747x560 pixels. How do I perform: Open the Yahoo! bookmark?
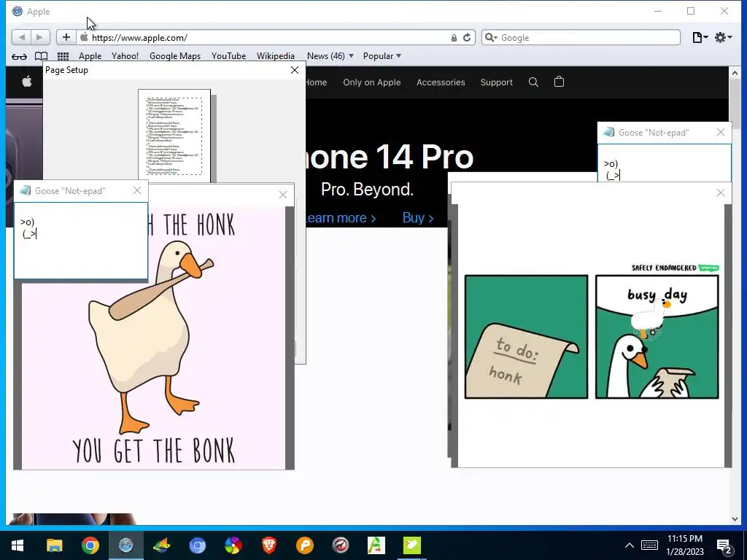coord(125,56)
